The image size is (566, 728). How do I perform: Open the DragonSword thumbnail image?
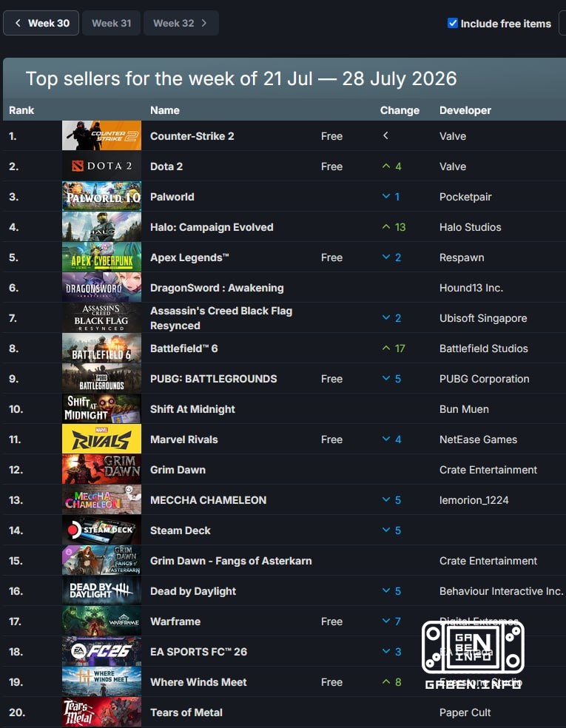(x=101, y=287)
